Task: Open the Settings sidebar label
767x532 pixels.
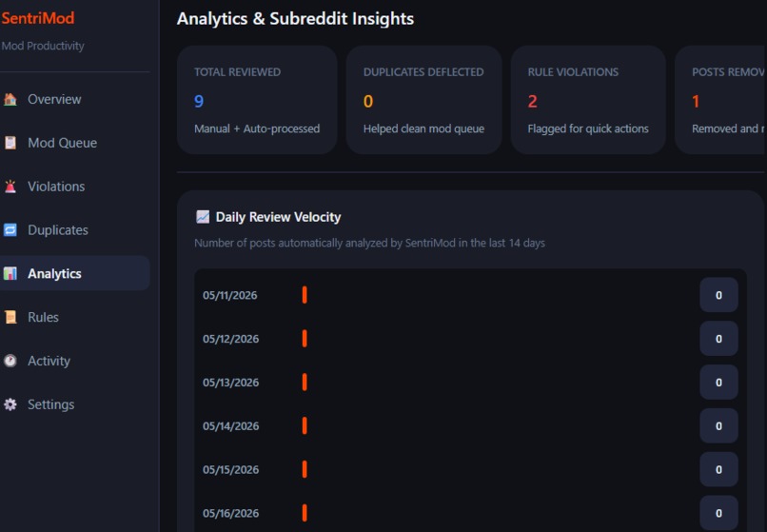Action: tap(50, 404)
